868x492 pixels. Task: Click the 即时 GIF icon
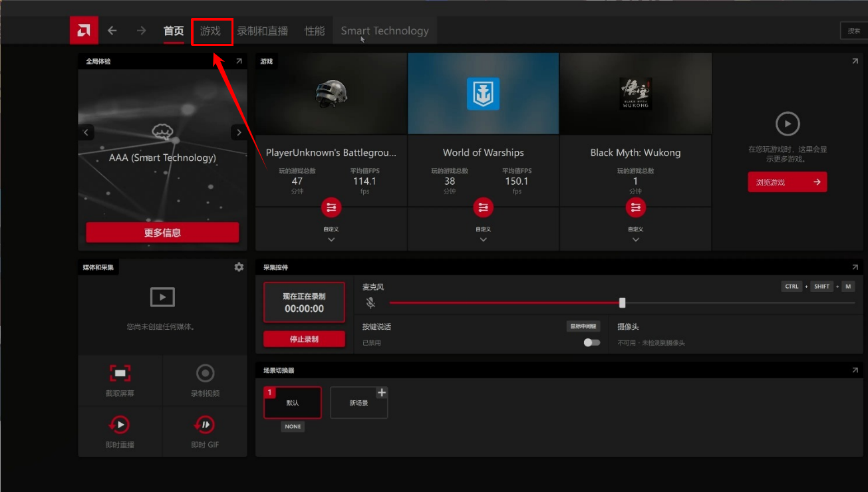(205, 425)
